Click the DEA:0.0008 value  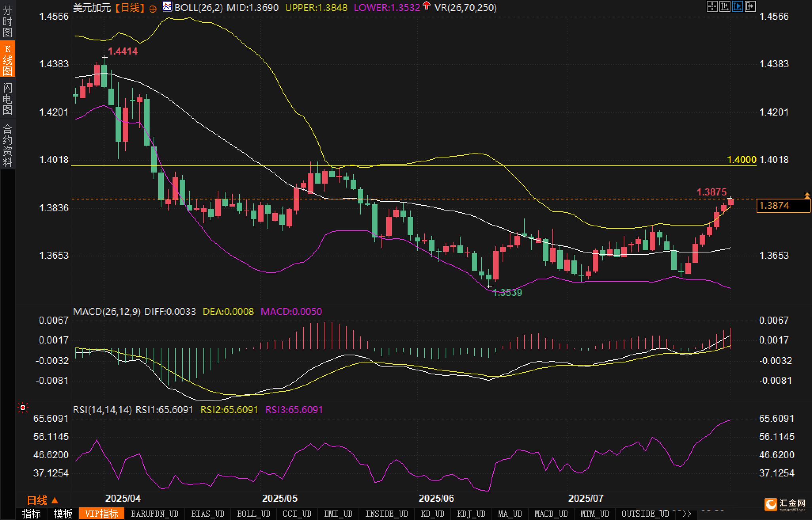228,311
